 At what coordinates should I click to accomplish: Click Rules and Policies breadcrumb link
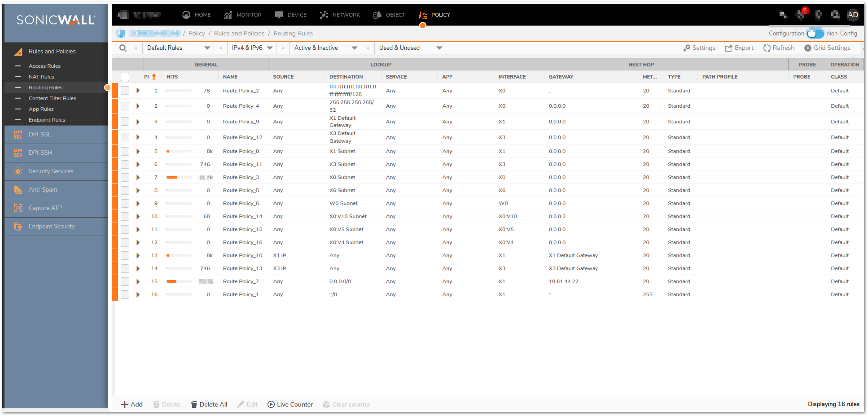pos(239,34)
